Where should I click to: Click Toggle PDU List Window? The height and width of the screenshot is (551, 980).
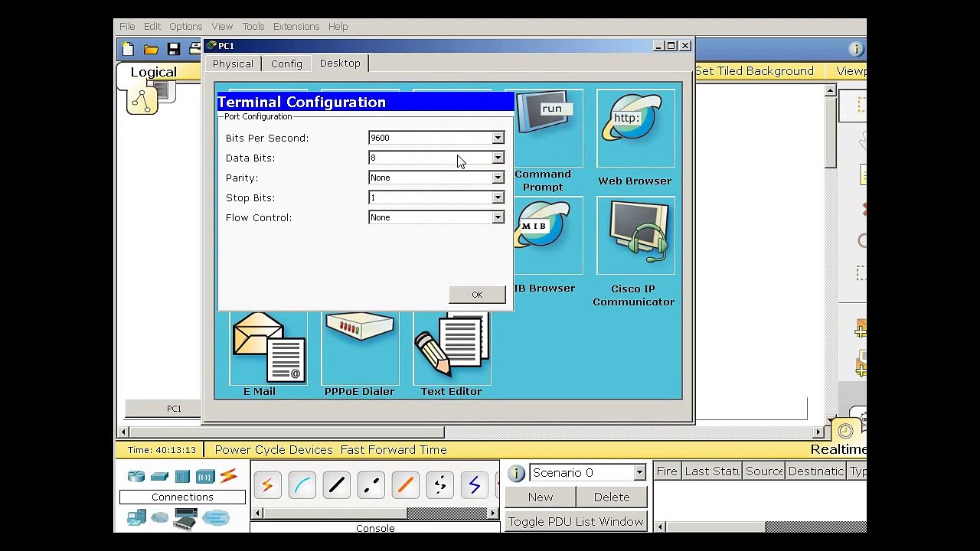pyautogui.click(x=576, y=522)
